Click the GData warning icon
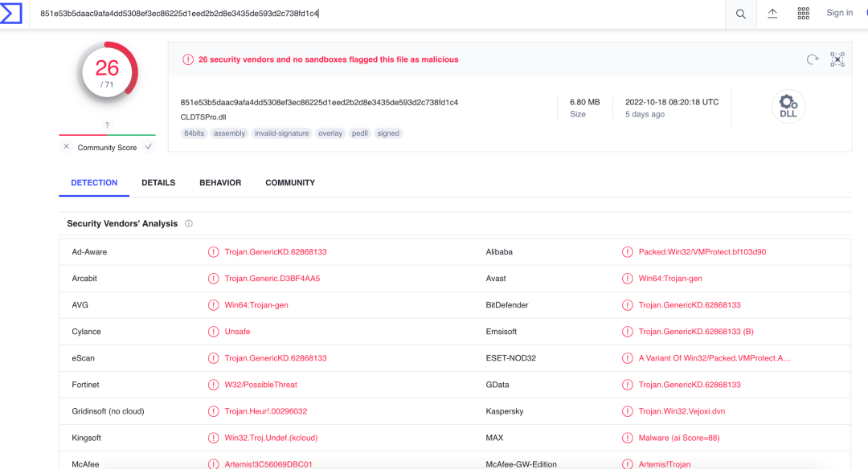 [627, 385]
